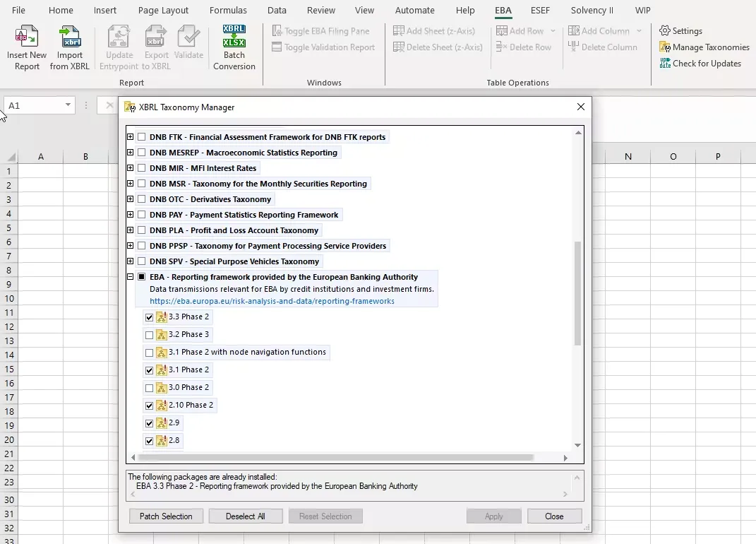Open the EBA reporting-frameworks link
Image resolution: width=756 pixels, height=544 pixels.
[272, 301]
